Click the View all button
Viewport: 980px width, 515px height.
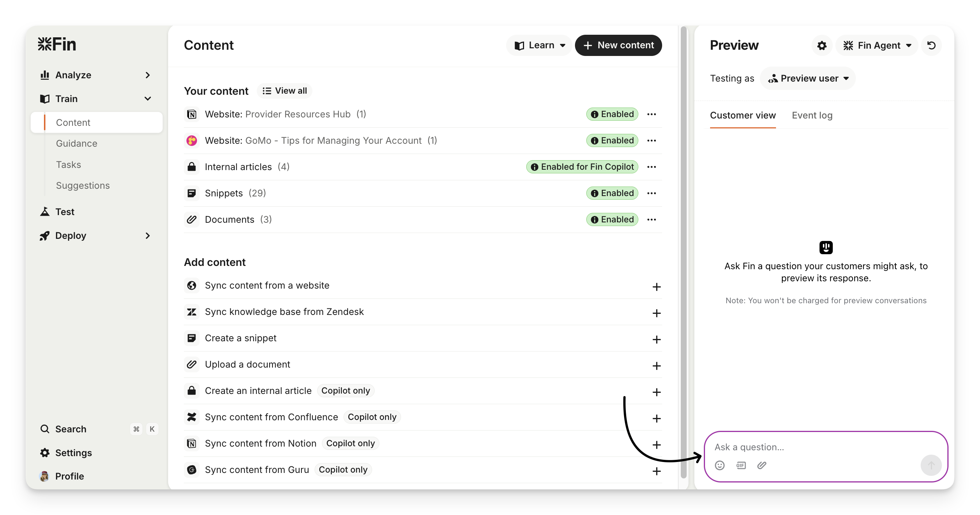point(285,91)
